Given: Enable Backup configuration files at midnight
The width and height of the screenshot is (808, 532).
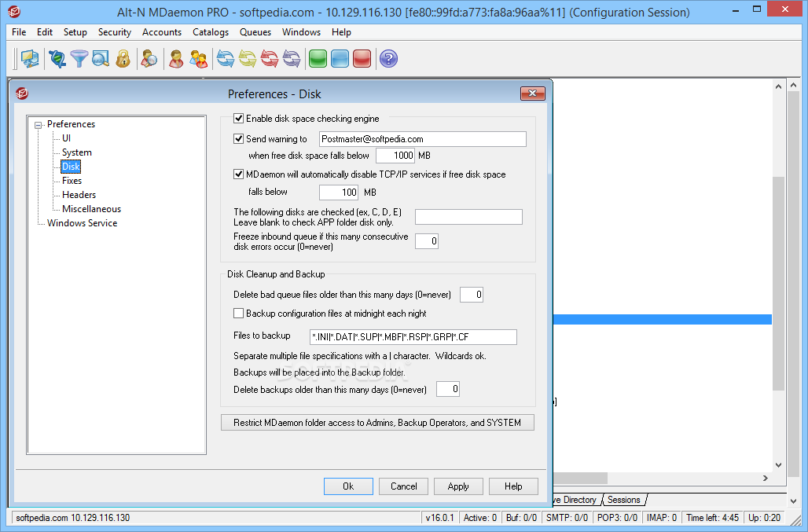Looking at the screenshot, I should 239,313.
